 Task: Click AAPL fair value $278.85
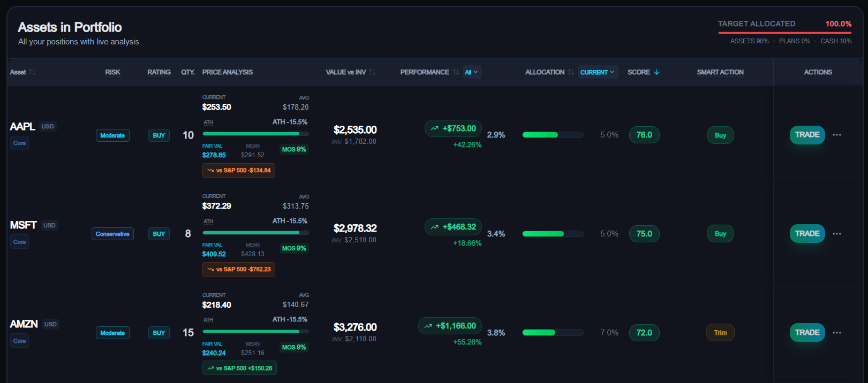(214, 155)
